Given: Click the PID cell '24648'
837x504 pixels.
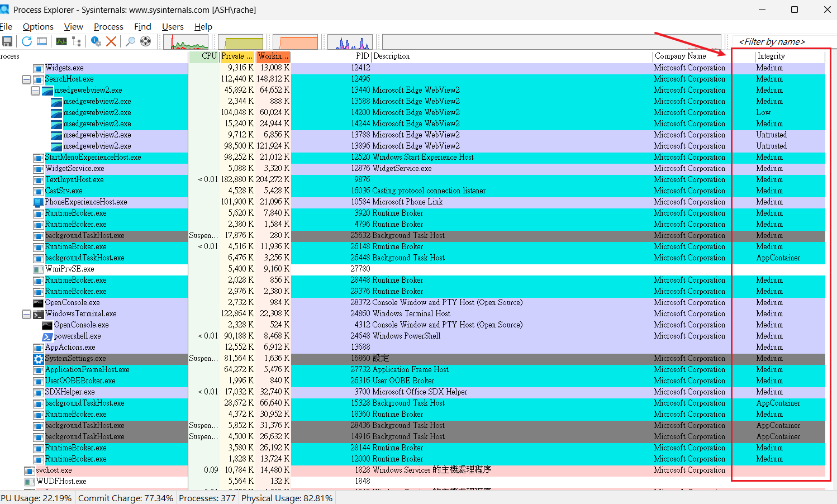Looking at the screenshot, I should click(360, 336).
